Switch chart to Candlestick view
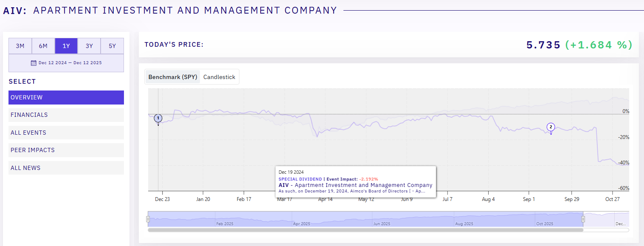644x246 pixels. 219,77
